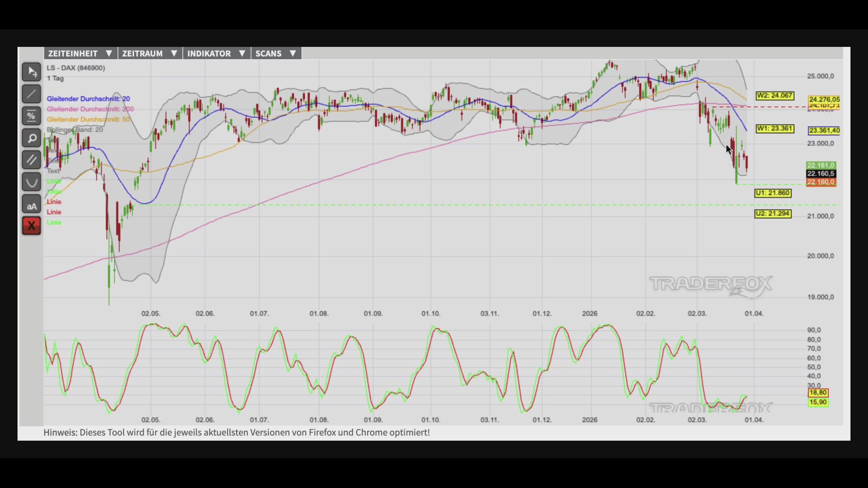Click the W2: 24.067 resistance label

point(774,96)
